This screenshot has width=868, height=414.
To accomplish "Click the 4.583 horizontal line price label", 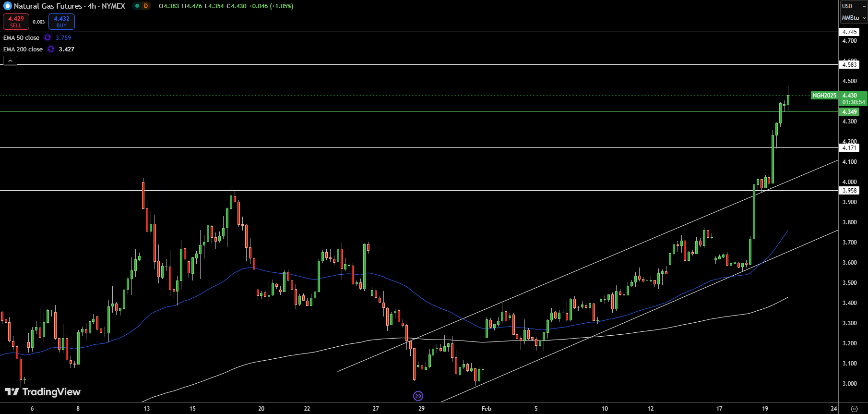I will click(849, 65).
